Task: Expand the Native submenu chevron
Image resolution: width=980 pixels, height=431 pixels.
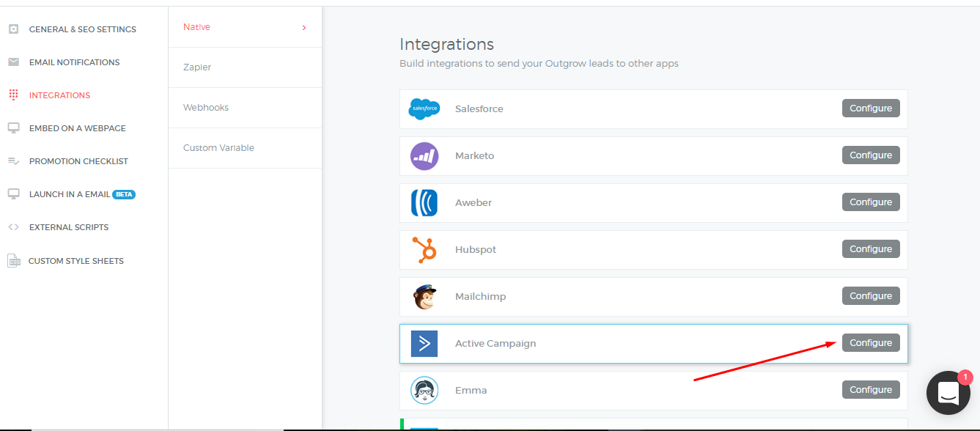Action: (304, 27)
